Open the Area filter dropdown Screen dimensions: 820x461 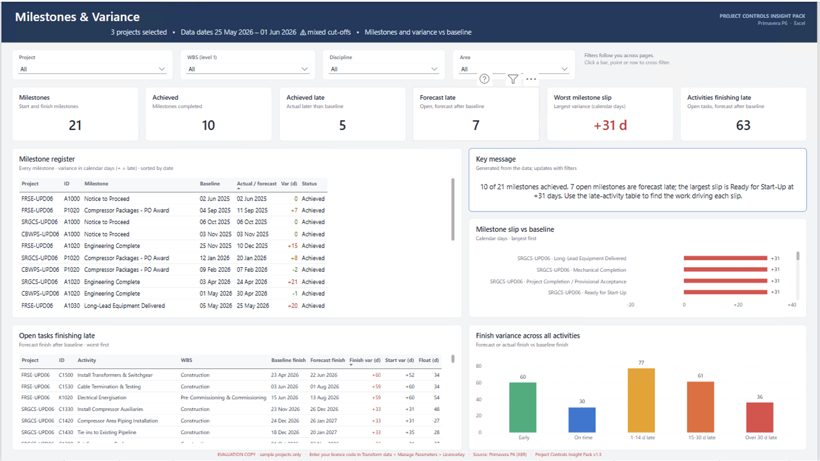coord(514,69)
